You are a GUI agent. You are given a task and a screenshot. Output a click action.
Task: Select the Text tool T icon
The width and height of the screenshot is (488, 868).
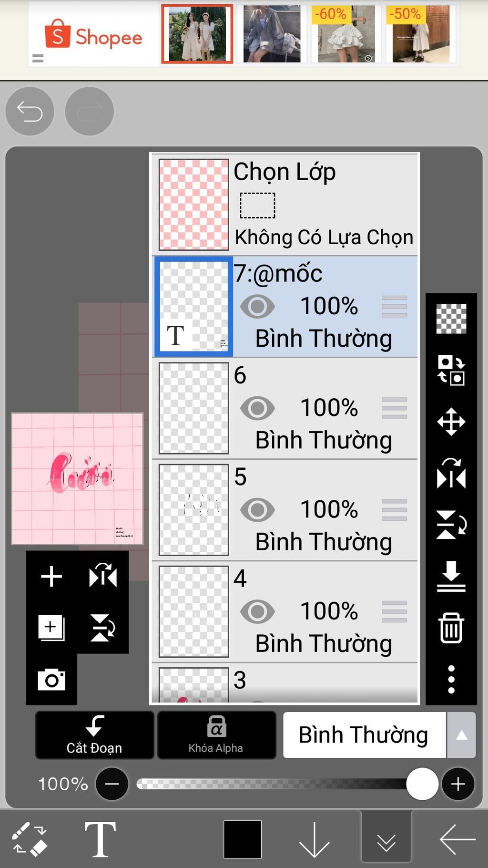click(x=100, y=839)
